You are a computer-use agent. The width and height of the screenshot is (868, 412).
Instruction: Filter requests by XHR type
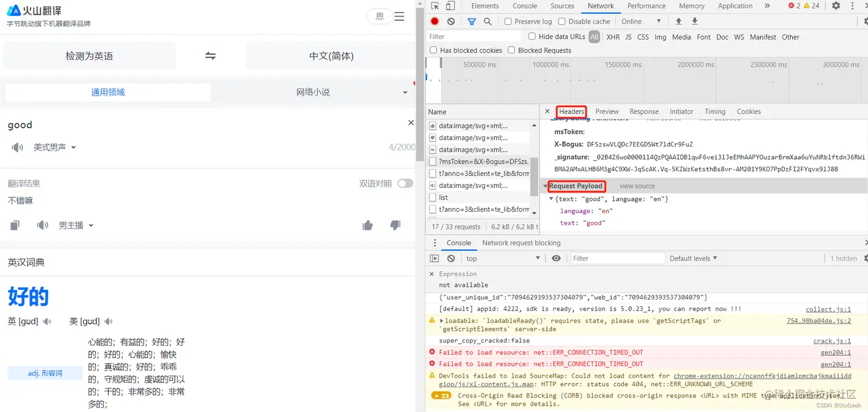pyautogui.click(x=613, y=37)
